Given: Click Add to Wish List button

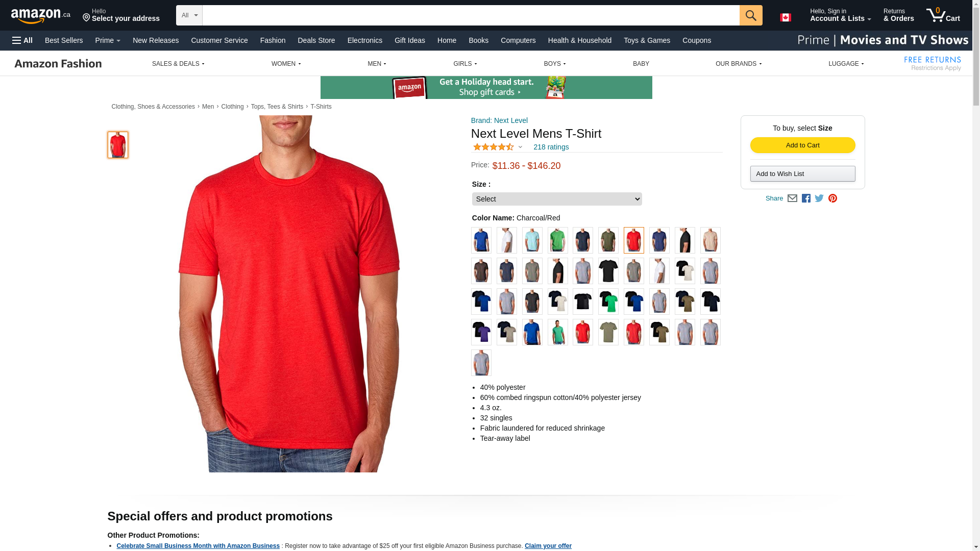Looking at the screenshot, I should pyautogui.click(x=803, y=174).
